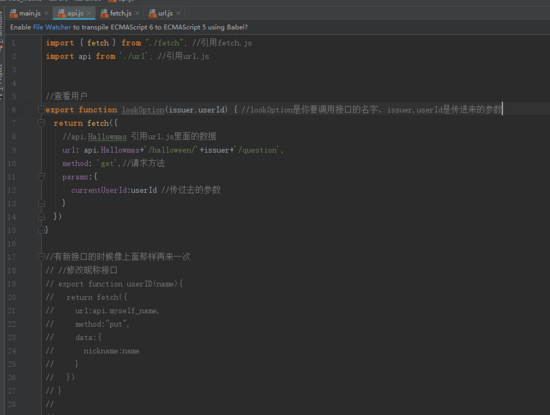This screenshot has width=550, height=415.
Task: Toggle the fold end marker on line 13
Action: 41,203
